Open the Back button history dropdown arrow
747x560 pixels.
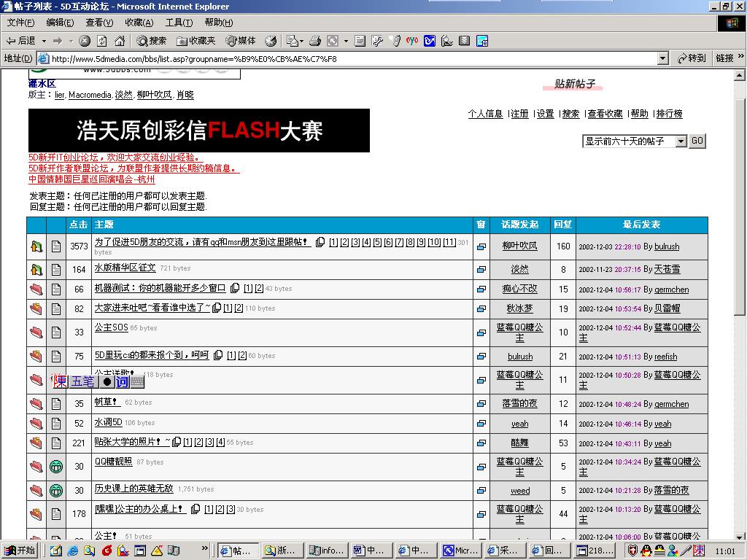pyautogui.click(x=44, y=41)
